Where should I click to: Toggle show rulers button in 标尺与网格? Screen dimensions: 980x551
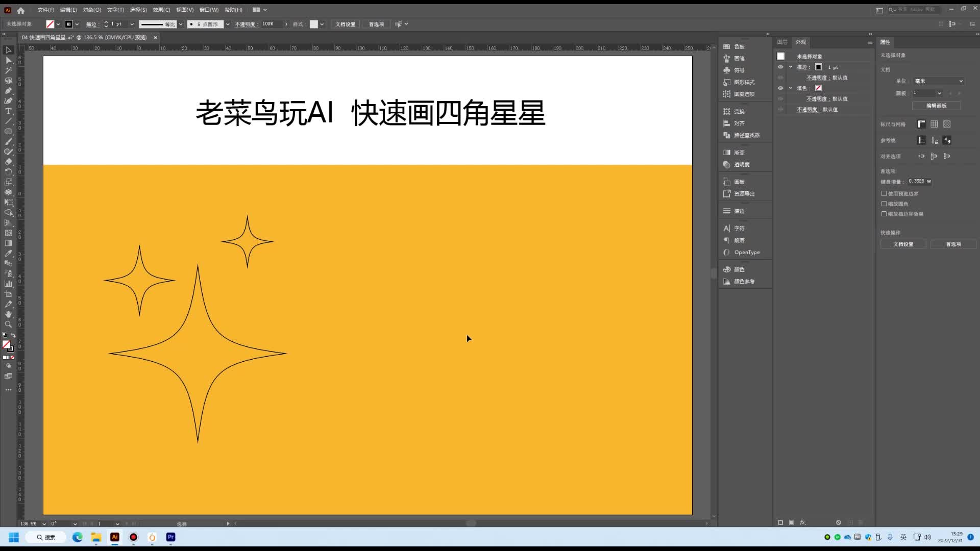(x=921, y=124)
